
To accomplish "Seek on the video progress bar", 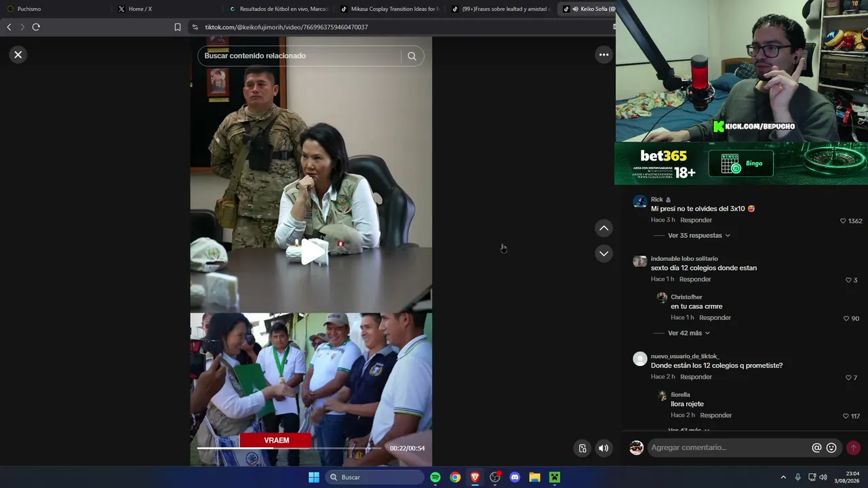I will (290, 448).
